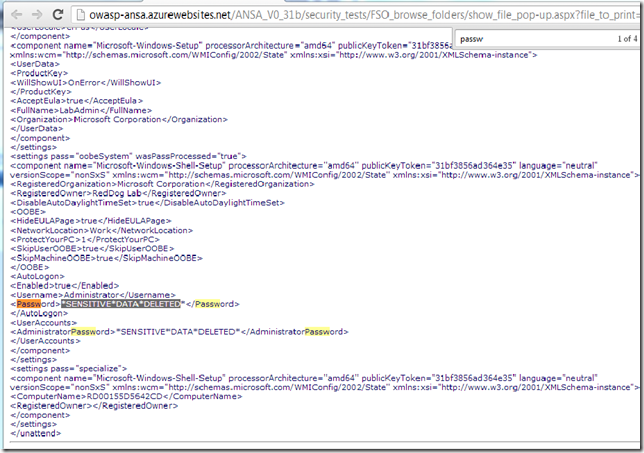Viewport: 644px width, 453px height.
Task: Click the SkipMachineOOBE true line
Action: pos(106,258)
